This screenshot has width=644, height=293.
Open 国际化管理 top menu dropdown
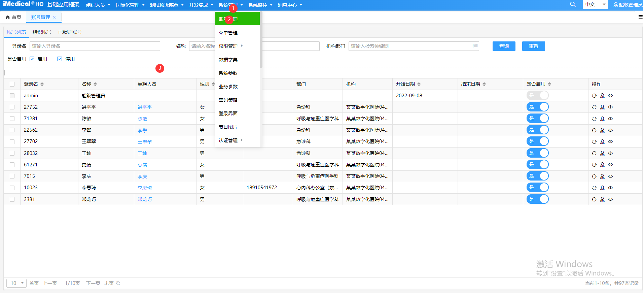point(130,5)
